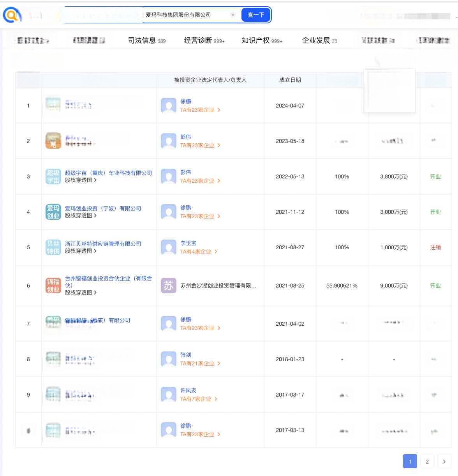This screenshot has height=476, width=458.
Task: Click the date 2021-08-25
Action: tap(290, 286)
